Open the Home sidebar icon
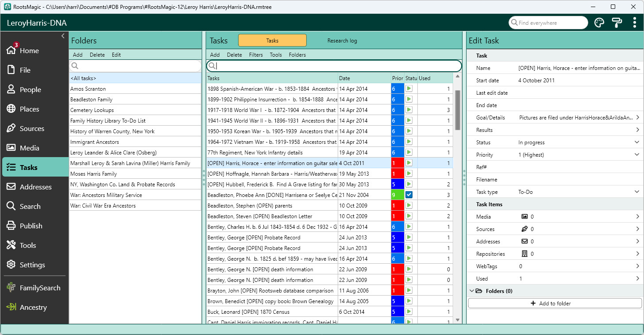This screenshot has width=644, height=335. pyautogui.click(x=12, y=50)
